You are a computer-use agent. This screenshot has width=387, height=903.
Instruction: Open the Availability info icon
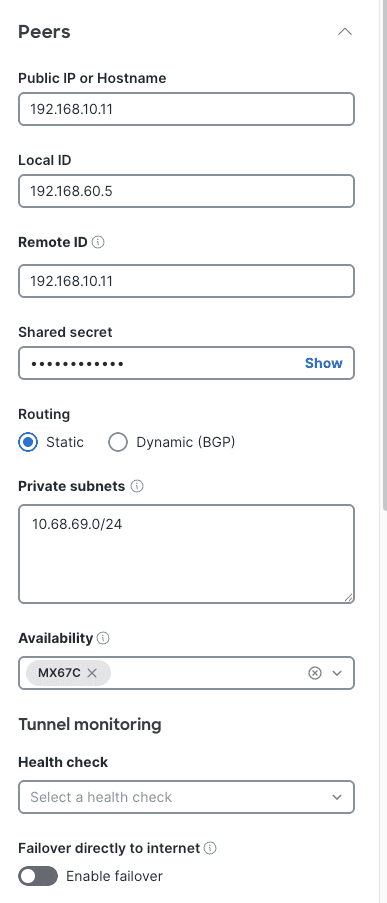(103, 638)
